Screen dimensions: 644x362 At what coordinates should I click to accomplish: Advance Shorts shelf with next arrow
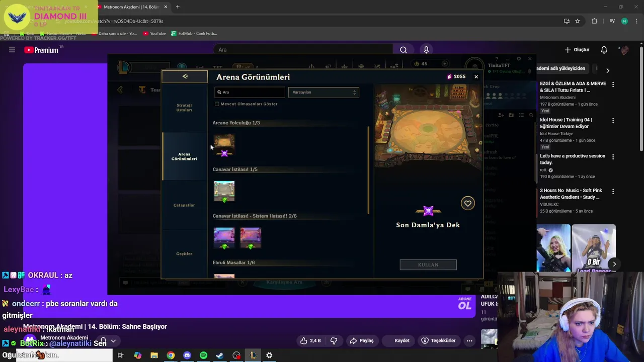tap(614, 264)
